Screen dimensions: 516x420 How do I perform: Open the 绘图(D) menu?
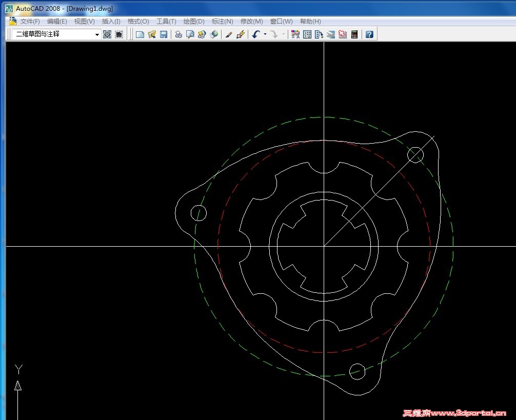(194, 22)
